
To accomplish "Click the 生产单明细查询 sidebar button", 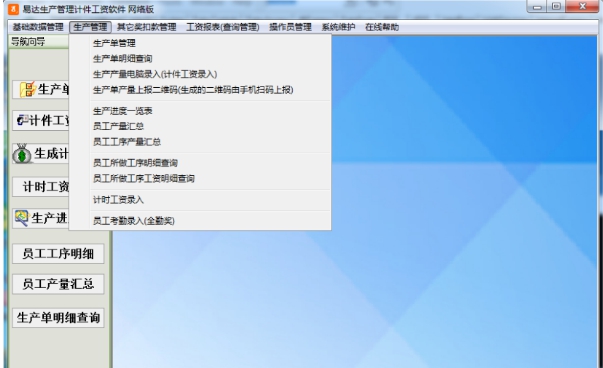I will [58, 318].
